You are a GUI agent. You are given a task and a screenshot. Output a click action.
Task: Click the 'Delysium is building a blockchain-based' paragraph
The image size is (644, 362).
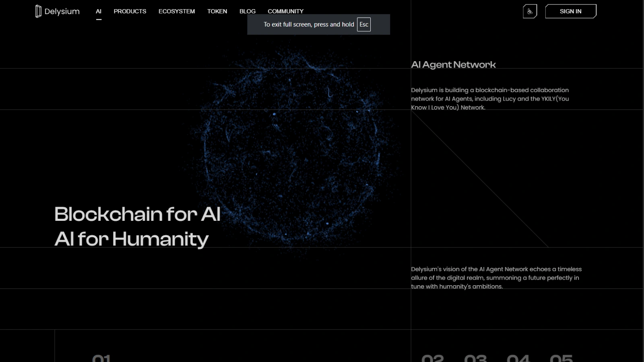(x=490, y=99)
